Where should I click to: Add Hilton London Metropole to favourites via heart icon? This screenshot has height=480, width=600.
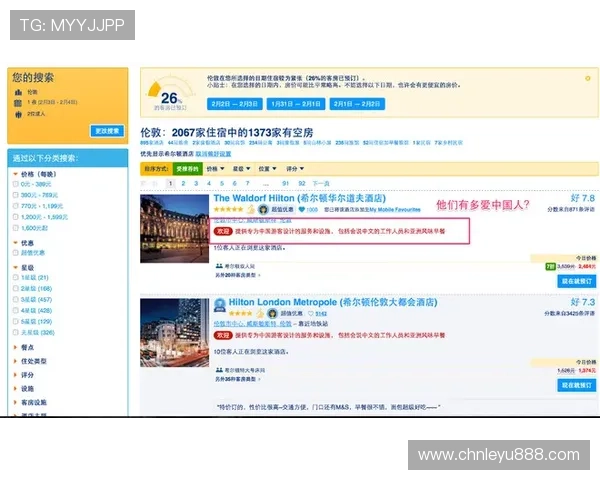[311, 313]
